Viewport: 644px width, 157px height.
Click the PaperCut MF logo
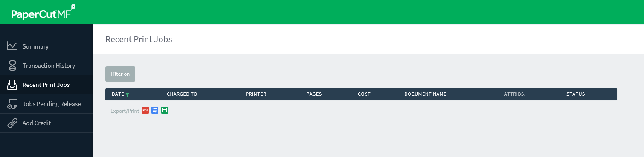pyautogui.click(x=43, y=13)
